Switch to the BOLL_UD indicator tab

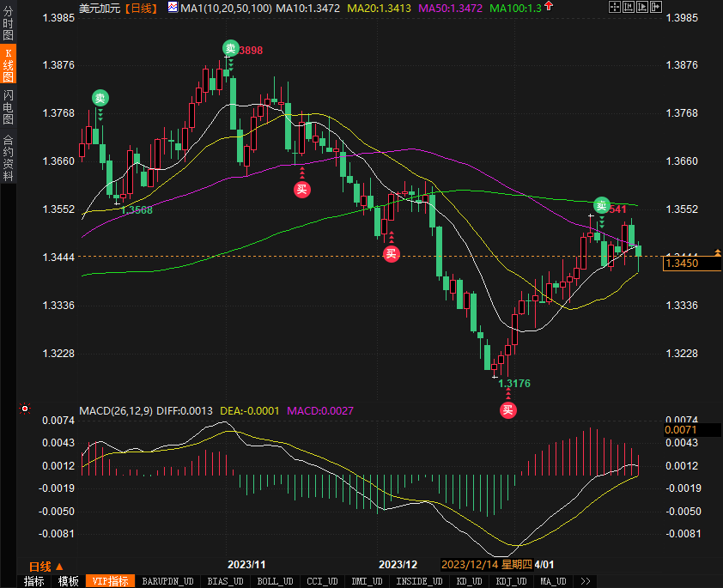(x=274, y=581)
